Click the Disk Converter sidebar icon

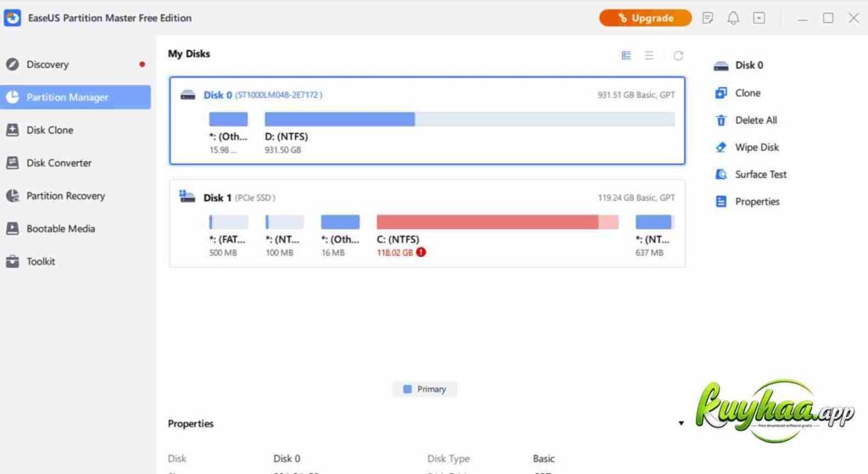(12, 163)
